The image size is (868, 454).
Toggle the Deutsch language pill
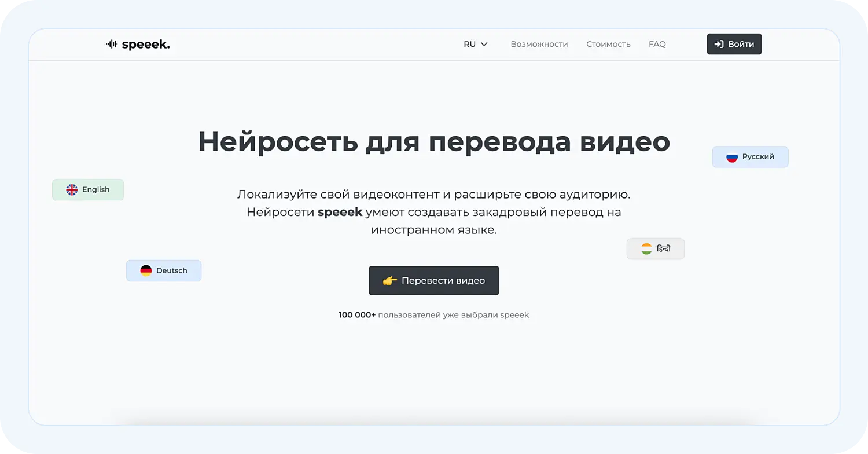pos(164,270)
